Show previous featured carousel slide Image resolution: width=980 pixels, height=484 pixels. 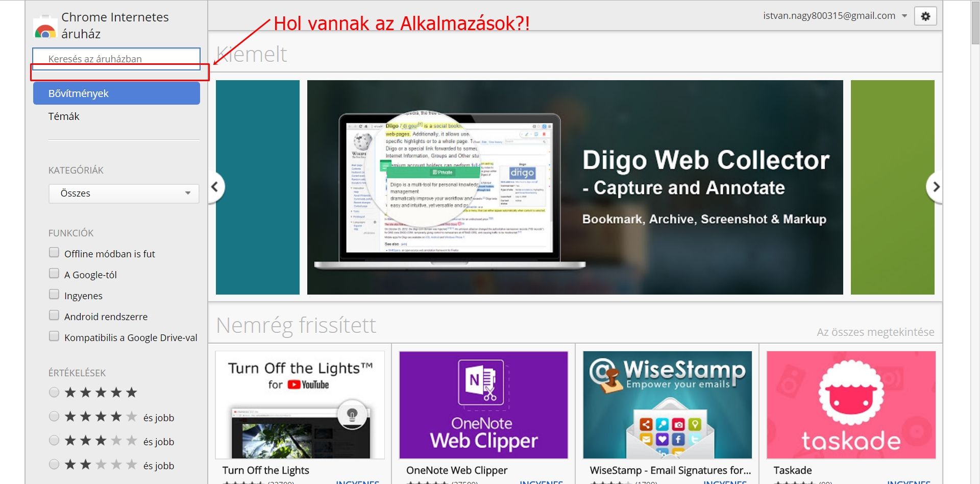point(215,187)
